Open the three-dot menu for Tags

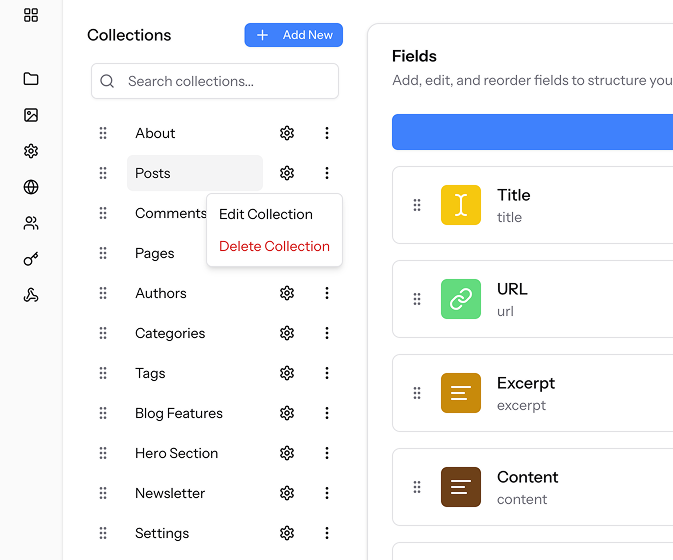[x=327, y=373]
